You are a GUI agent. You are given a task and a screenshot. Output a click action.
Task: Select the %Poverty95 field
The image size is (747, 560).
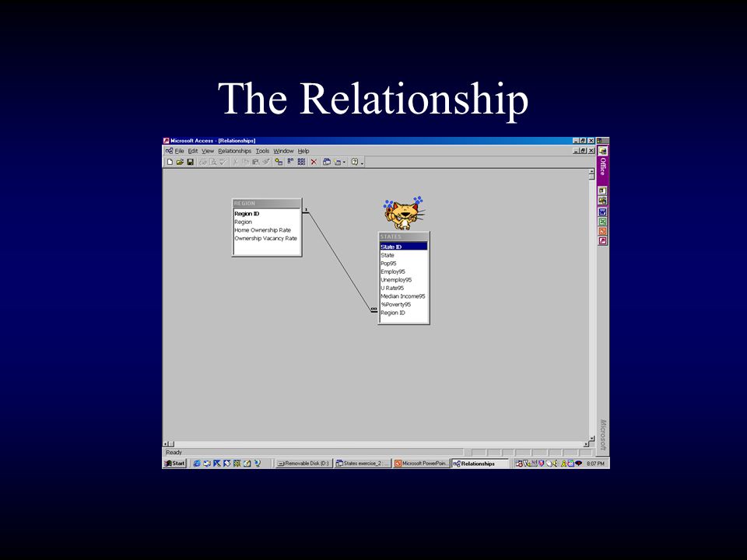(x=404, y=304)
